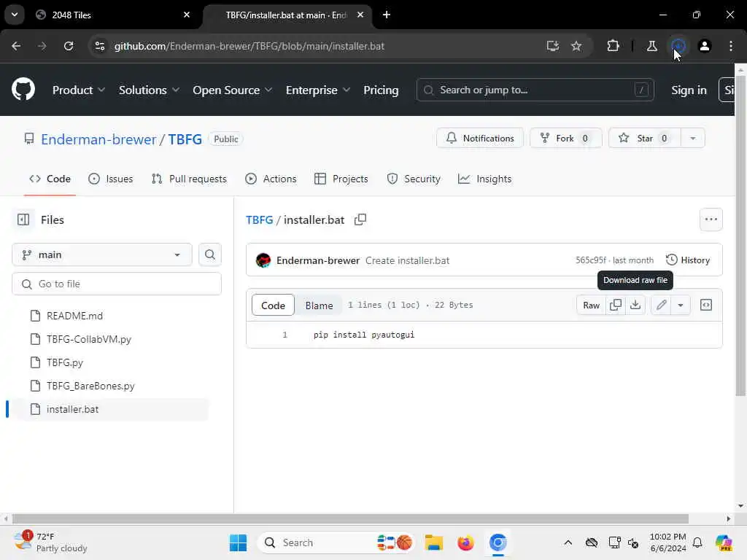Open more edit options dropdown arrow
Screen dimensions: 747x560
pos(681,305)
